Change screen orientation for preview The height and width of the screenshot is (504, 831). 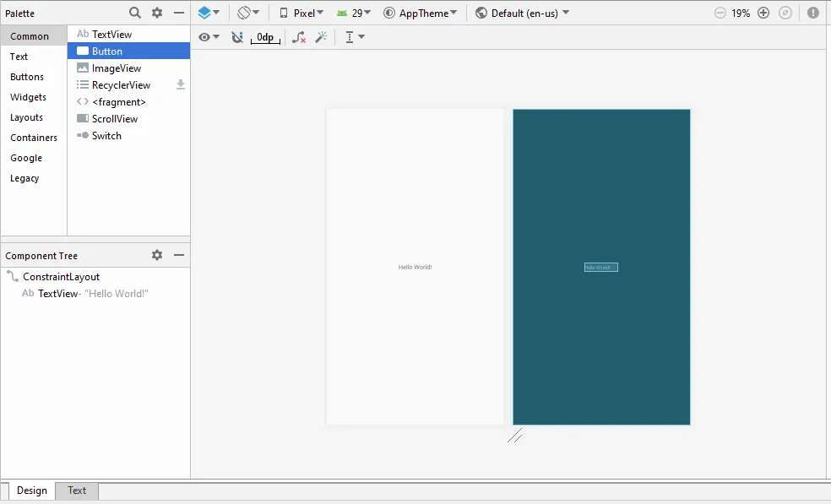click(247, 13)
